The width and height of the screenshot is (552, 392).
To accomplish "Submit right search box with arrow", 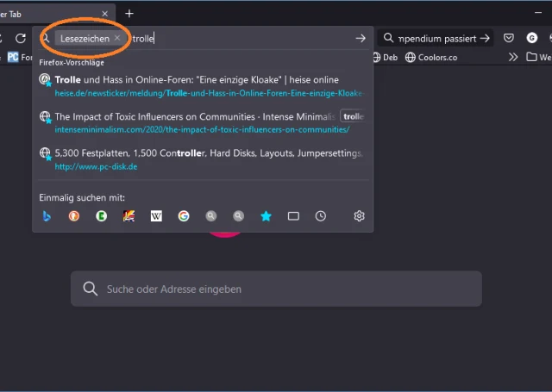I will [x=485, y=38].
